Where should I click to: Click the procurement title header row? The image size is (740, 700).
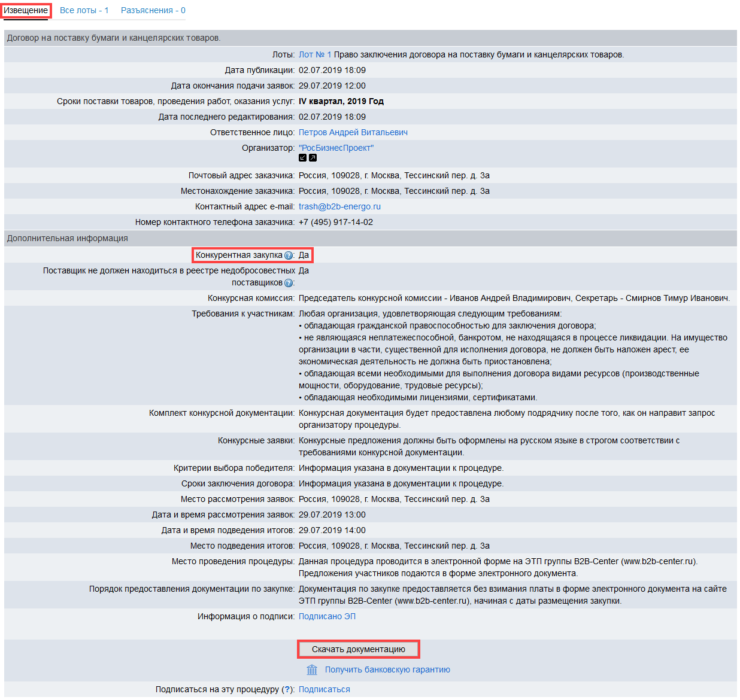pyautogui.click(x=114, y=38)
